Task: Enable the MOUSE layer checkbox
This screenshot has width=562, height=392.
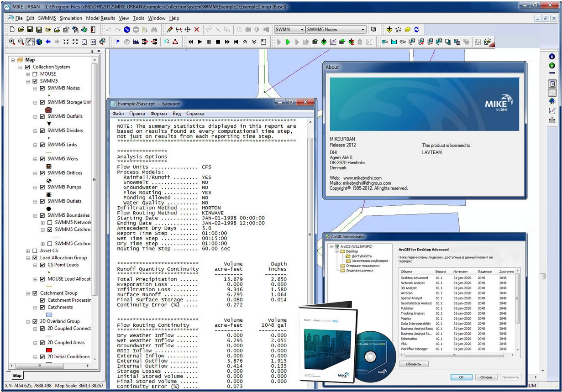Action: [x=35, y=74]
